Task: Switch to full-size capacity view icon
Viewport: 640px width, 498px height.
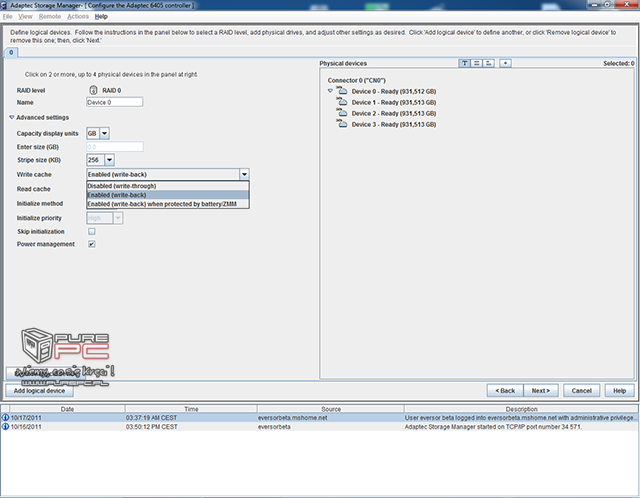Action: 476,63
